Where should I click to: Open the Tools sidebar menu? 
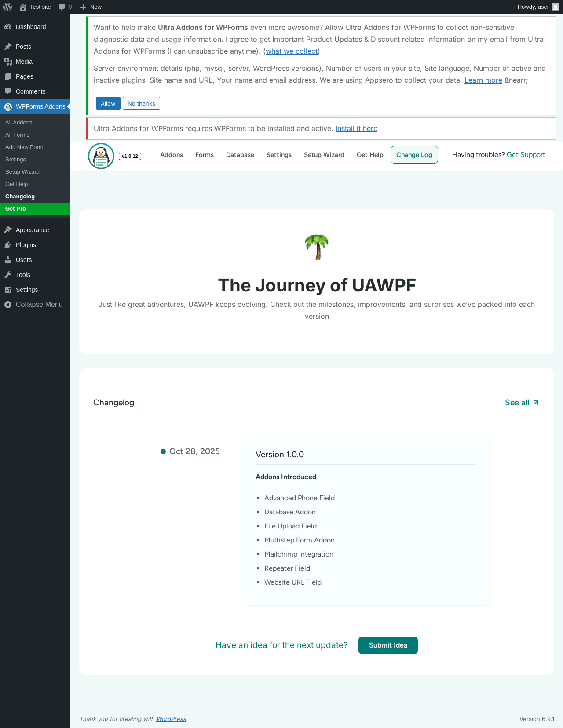[35, 275]
